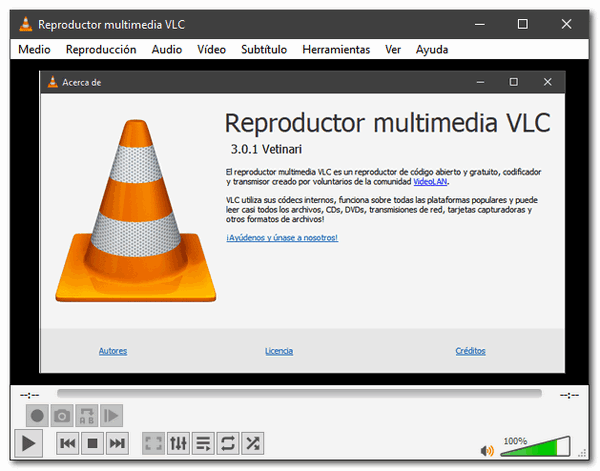Toggle fullscreen video mode
Image resolution: width=600 pixels, height=471 pixels.
coord(153,443)
